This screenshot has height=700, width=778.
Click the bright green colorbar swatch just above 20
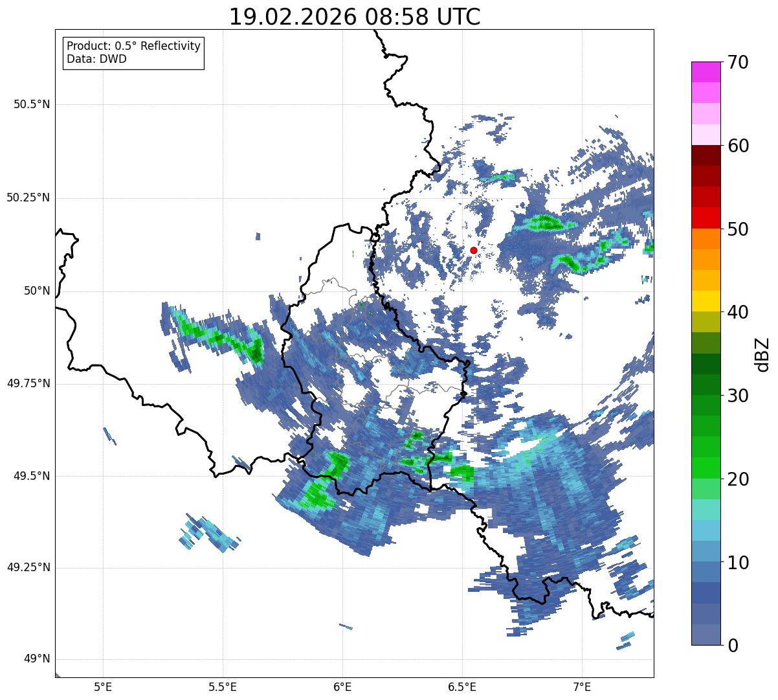tap(706, 468)
